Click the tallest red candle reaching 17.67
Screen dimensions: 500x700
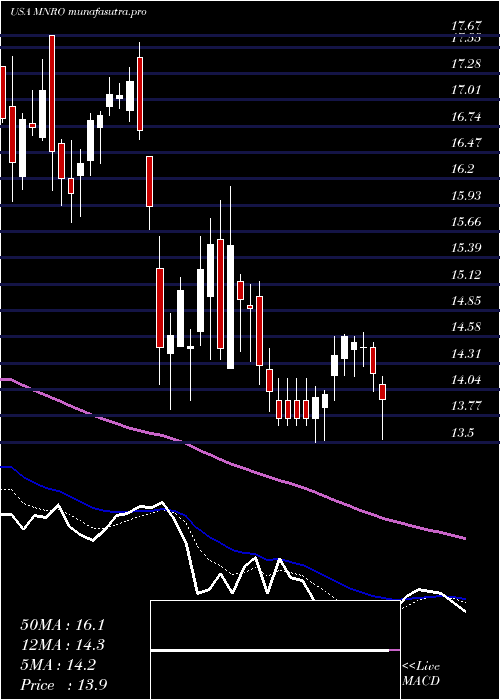pos(52,93)
